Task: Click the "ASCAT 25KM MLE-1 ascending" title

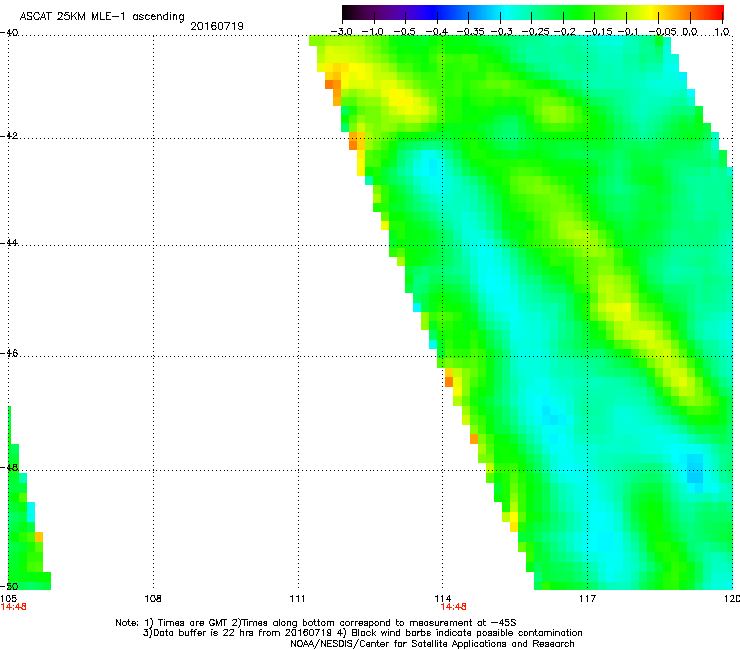Action: click(102, 16)
